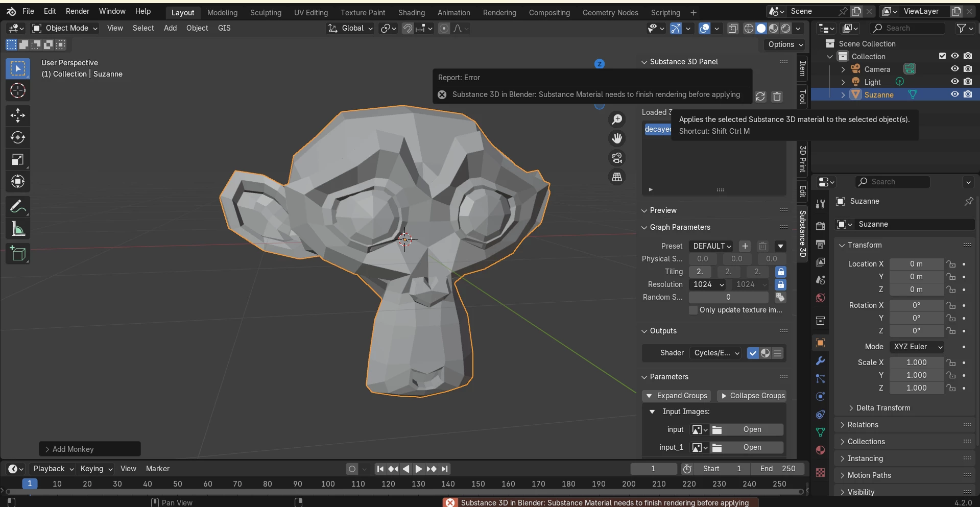Uncheck the Collection exclude checkbox
The width and height of the screenshot is (980, 507).
pos(942,56)
